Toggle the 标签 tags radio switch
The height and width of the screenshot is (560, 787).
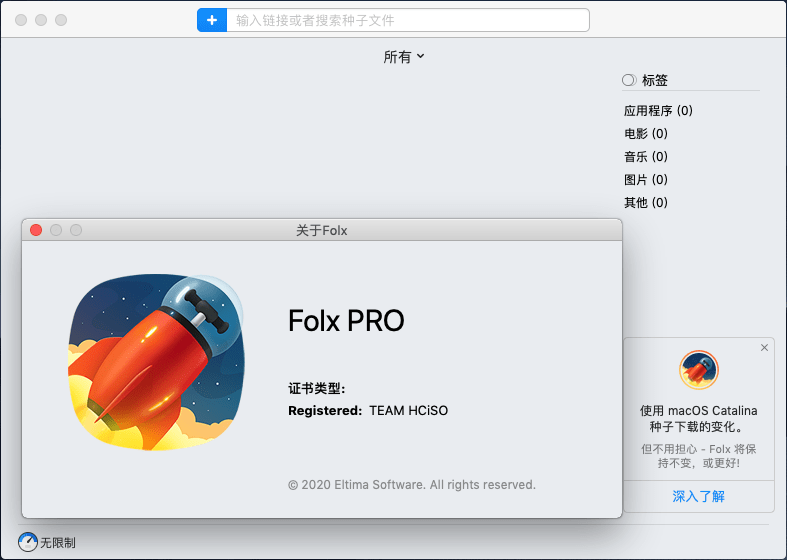[629, 80]
